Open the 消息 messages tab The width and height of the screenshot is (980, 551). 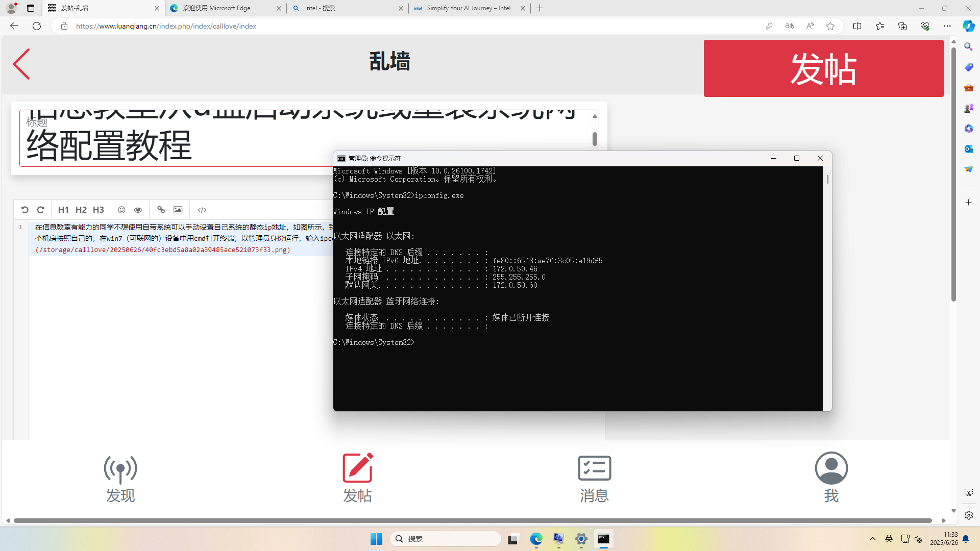pyautogui.click(x=594, y=478)
